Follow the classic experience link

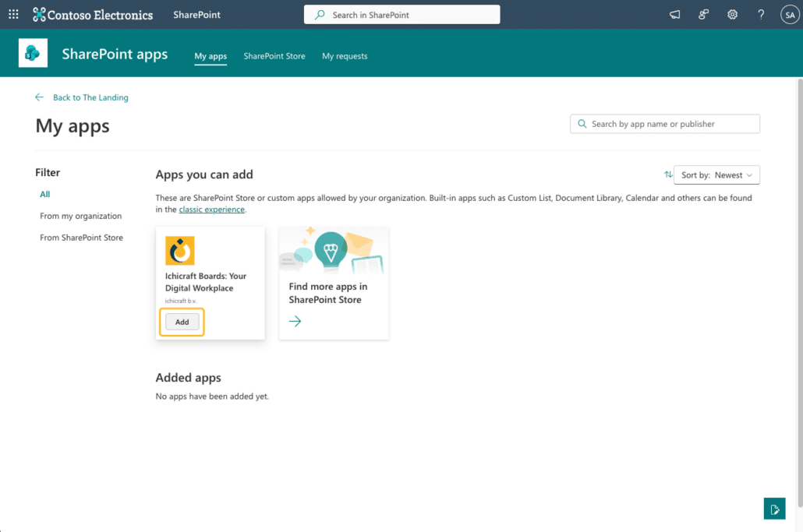coord(212,210)
